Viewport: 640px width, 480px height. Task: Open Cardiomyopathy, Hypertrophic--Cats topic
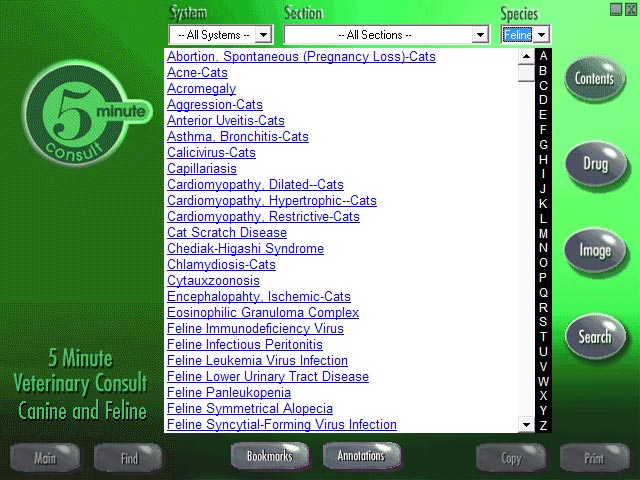pyautogui.click(x=272, y=200)
